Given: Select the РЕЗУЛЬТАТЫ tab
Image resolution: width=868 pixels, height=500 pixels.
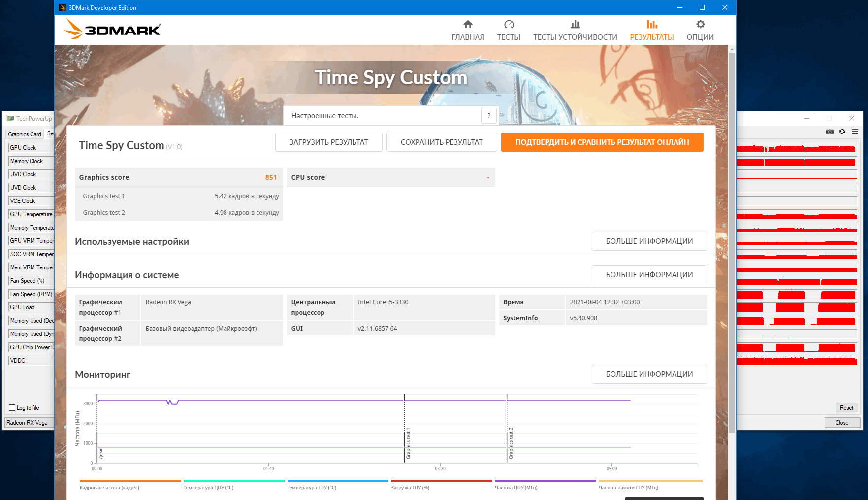Looking at the screenshot, I should pyautogui.click(x=652, y=31).
